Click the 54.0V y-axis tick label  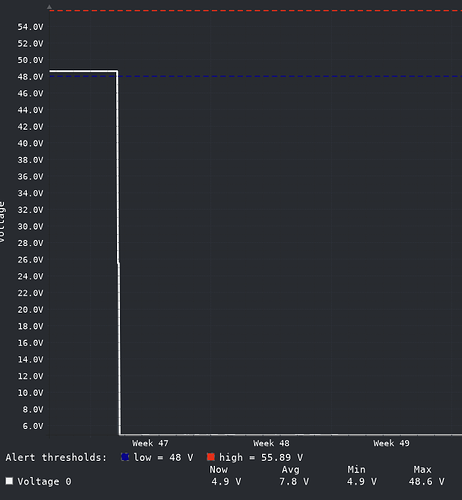click(x=30, y=27)
